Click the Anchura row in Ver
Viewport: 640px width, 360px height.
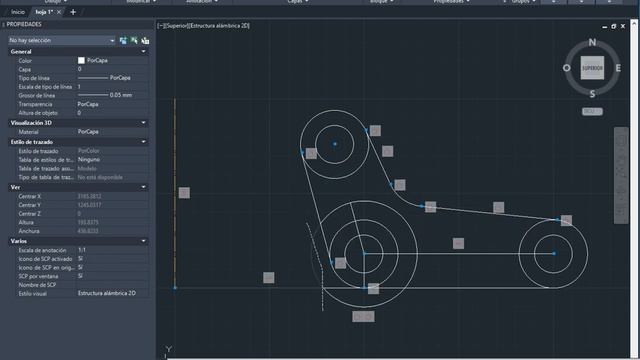[82, 231]
